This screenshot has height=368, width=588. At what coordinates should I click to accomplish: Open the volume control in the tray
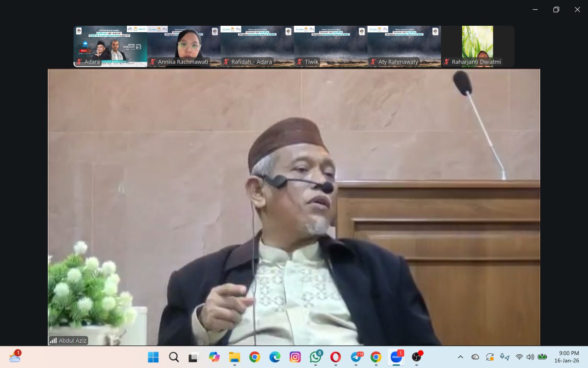531,357
